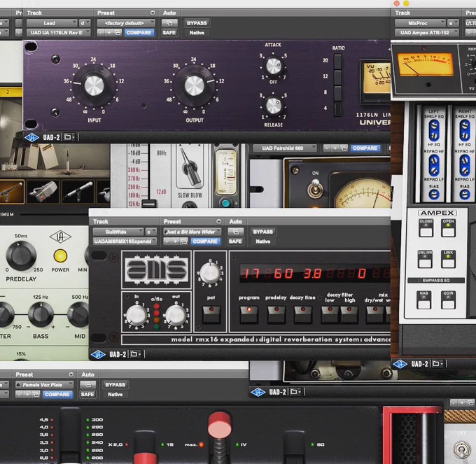Click SAFE in the AMS RMX16 header
The image size is (476, 464).
(235, 241)
